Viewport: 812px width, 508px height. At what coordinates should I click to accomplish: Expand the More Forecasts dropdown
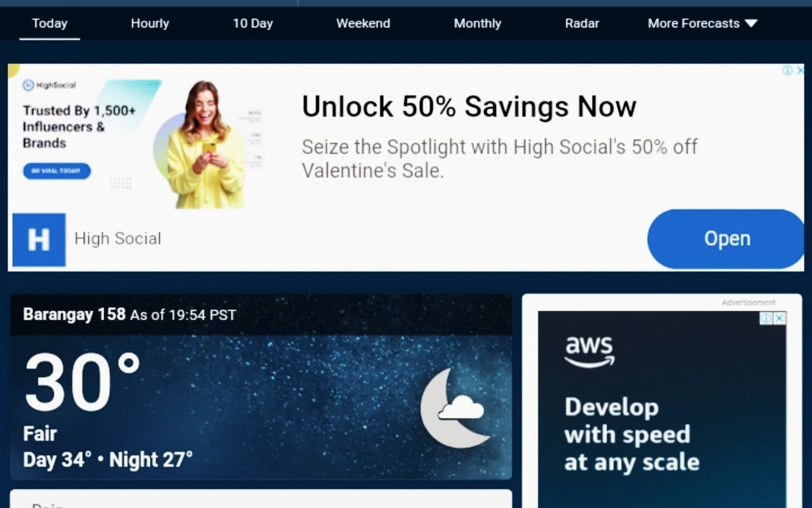(x=702, y=23)
